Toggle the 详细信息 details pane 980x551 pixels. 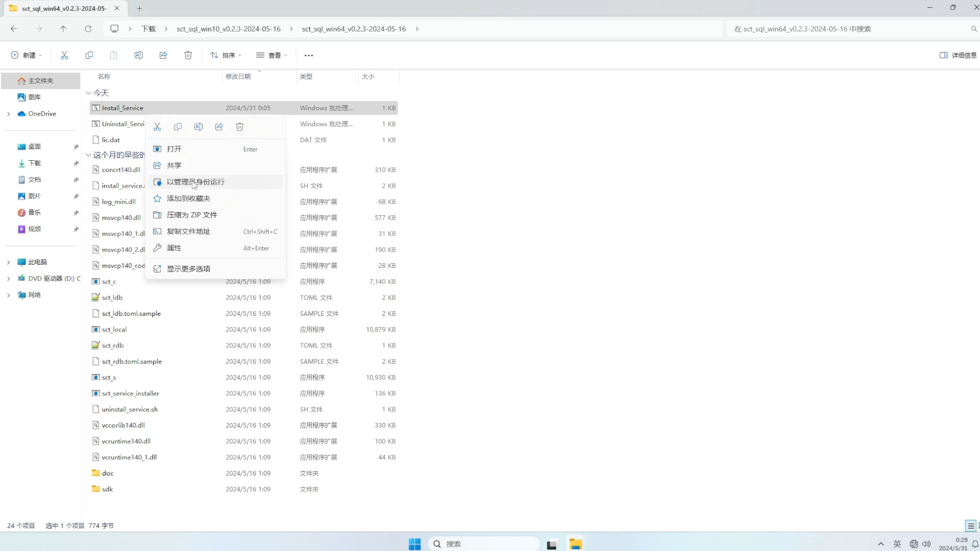tap(958, 55)
